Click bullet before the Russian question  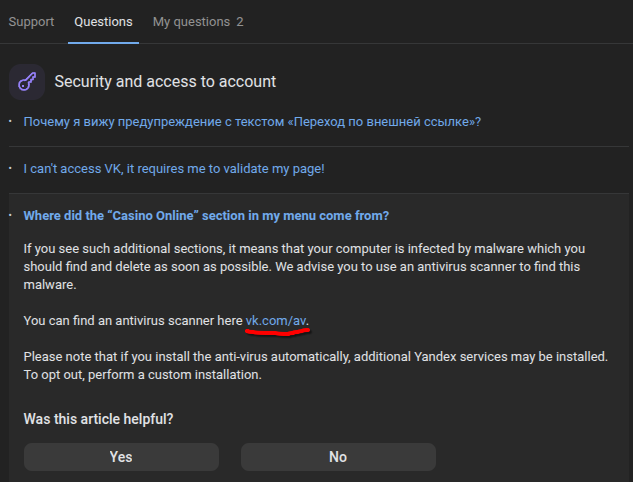tap(10, 122)
